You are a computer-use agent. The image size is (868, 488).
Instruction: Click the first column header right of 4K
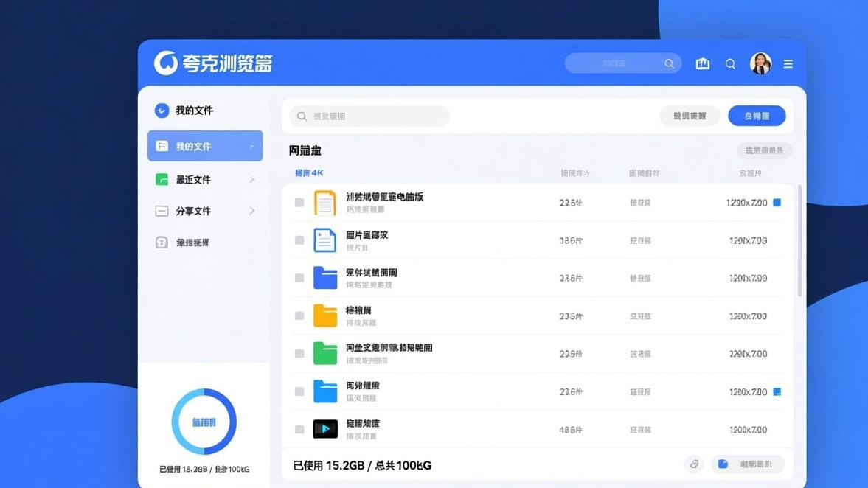pyautogui.click(x=575, y=173)
